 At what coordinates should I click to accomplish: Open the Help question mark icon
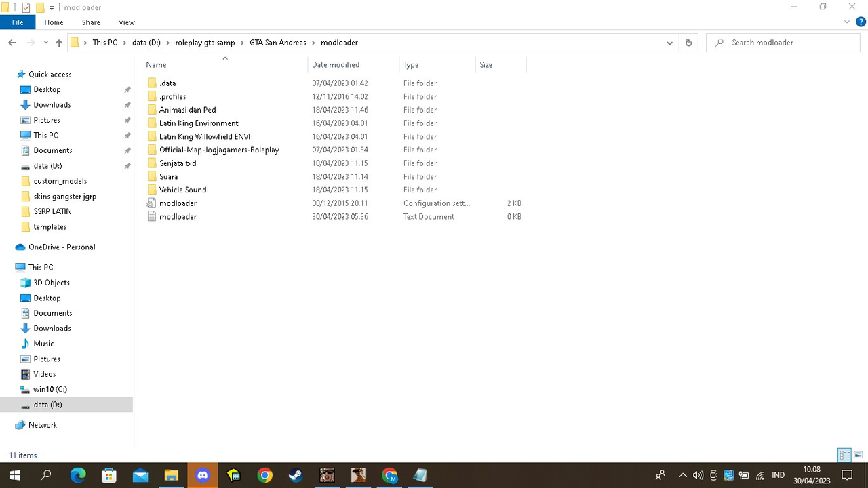859,22
